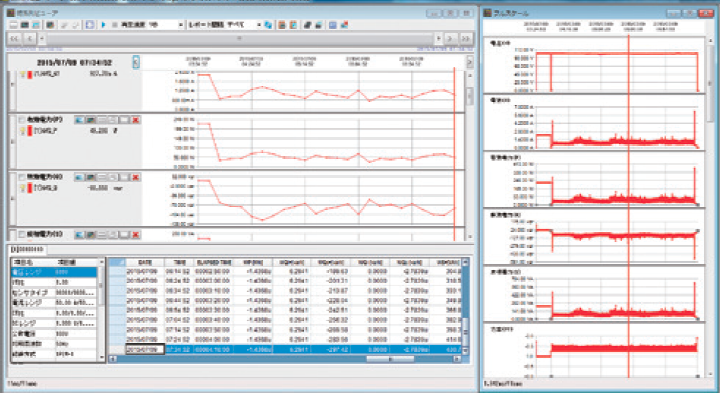Click the red color swatch of the top current series
The image size is (721, 394).
[x=30, y=74]
